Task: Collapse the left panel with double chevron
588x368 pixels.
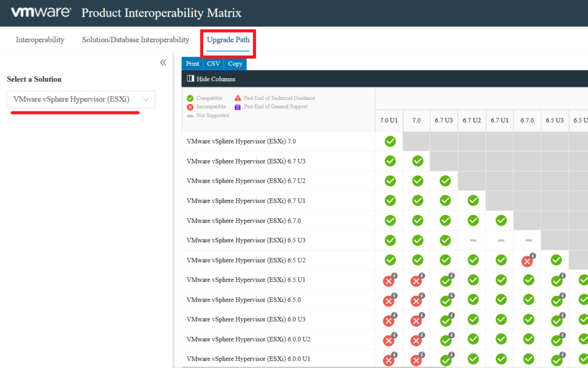Action: 163,63
